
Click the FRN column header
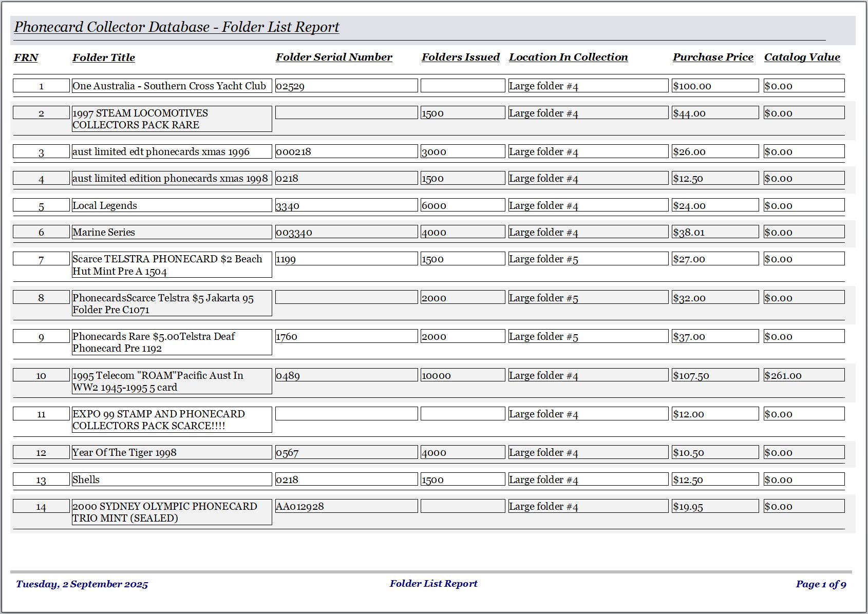click(x=26, y=57)
